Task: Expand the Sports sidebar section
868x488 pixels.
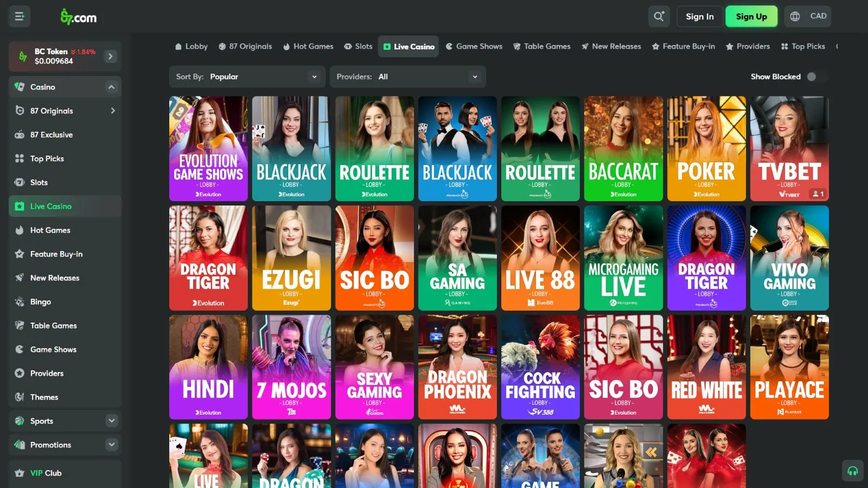Action: click(111, 421)
